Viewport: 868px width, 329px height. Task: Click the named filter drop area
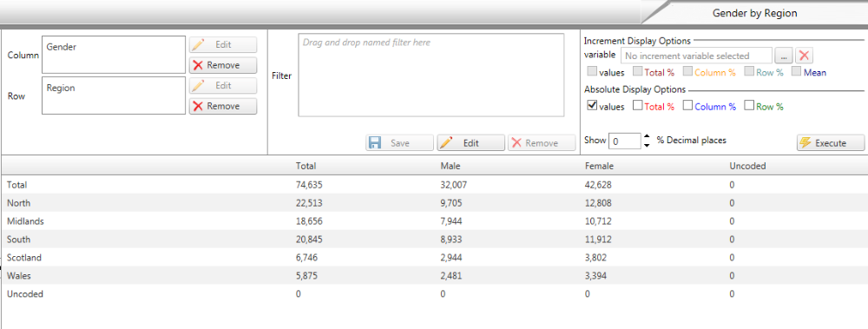click(x=431, y=76)
